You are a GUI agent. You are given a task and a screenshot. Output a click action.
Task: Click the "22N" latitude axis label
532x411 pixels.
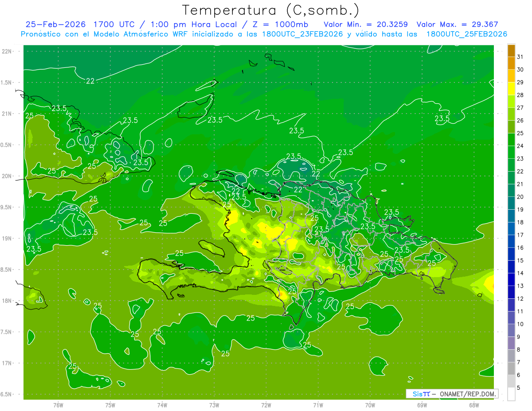click(7, 51)
